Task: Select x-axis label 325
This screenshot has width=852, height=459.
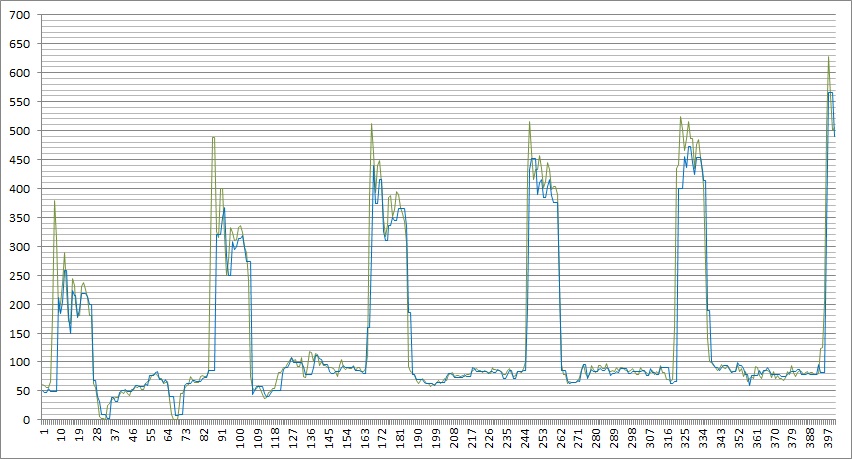Action: 686,438
